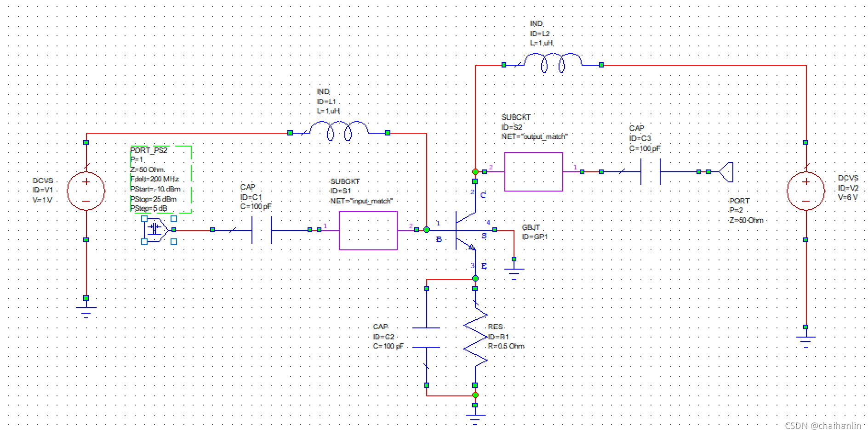Image resolution: width=868 pixels, height=434 pixels.
Task: Click the ID=L2 label
Action: (540, 34)
